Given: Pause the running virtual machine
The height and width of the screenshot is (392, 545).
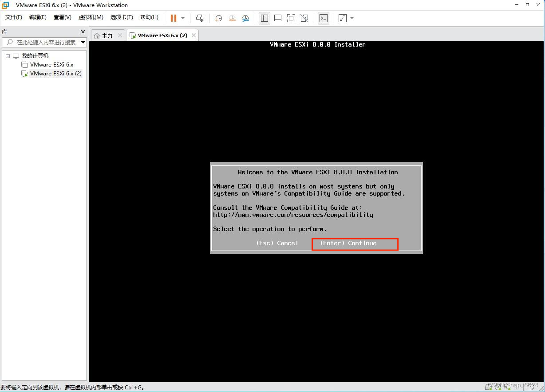Looking at the screenshot, I should coord(174,18).
